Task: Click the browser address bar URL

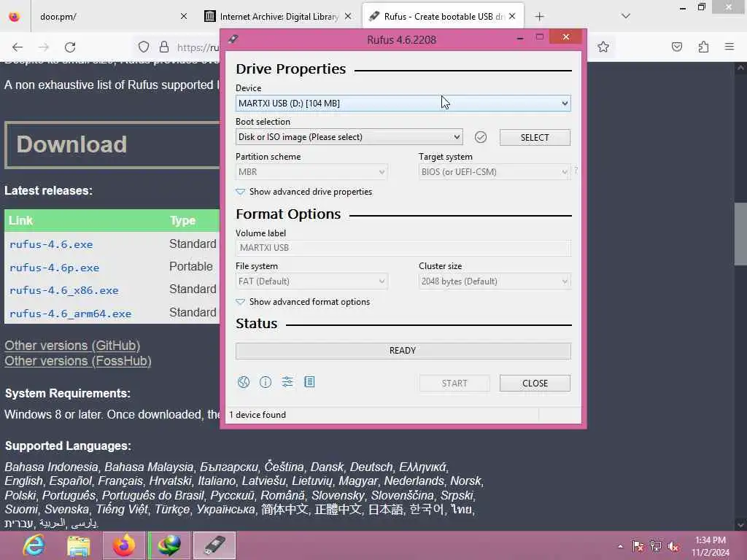Action: click(198, 47)
